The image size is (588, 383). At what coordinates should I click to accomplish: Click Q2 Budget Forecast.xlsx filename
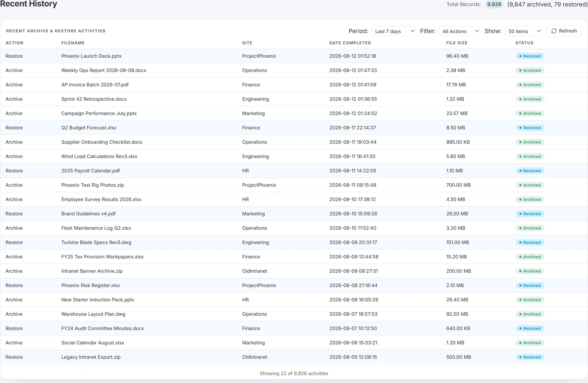pos(89,128)
